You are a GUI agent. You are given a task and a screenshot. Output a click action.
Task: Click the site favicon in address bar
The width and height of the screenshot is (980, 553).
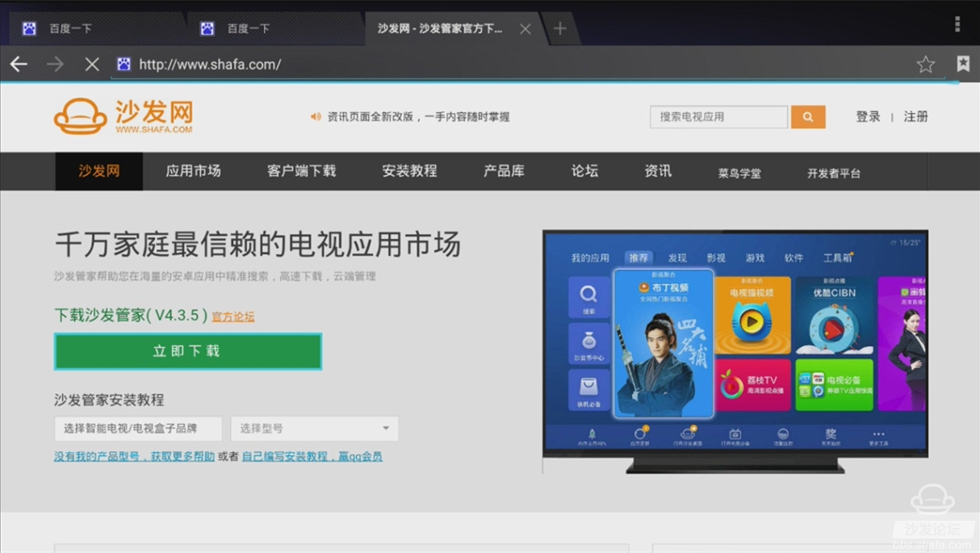click(x=124, y=64)
